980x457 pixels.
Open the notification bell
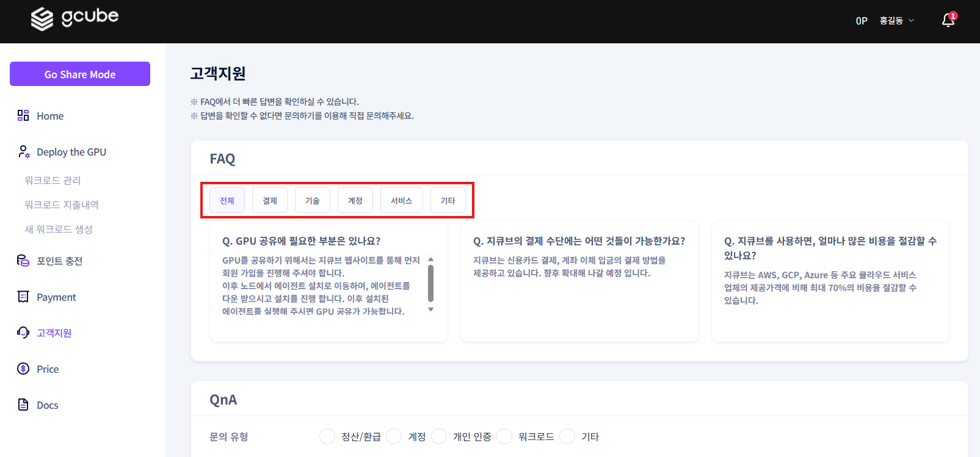(948, 21)
